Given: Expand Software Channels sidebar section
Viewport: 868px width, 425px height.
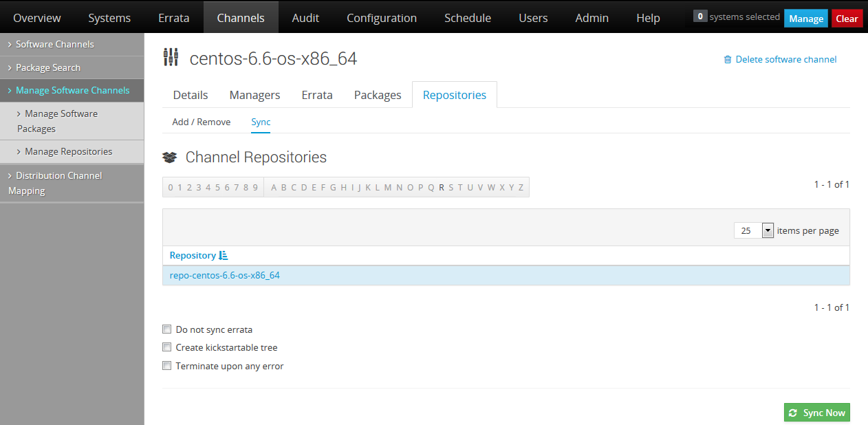Looking at the screenshot, I should click(x=72, y=44).
